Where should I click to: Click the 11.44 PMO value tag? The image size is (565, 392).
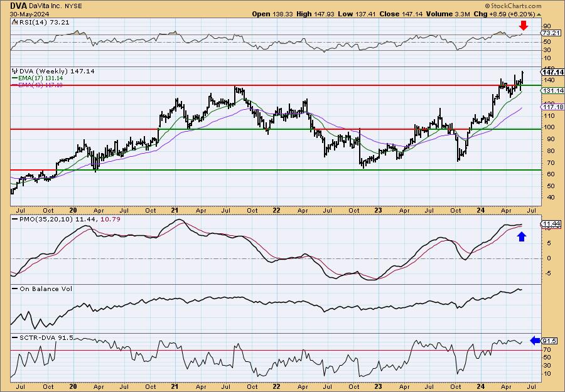tap(552, 224)
